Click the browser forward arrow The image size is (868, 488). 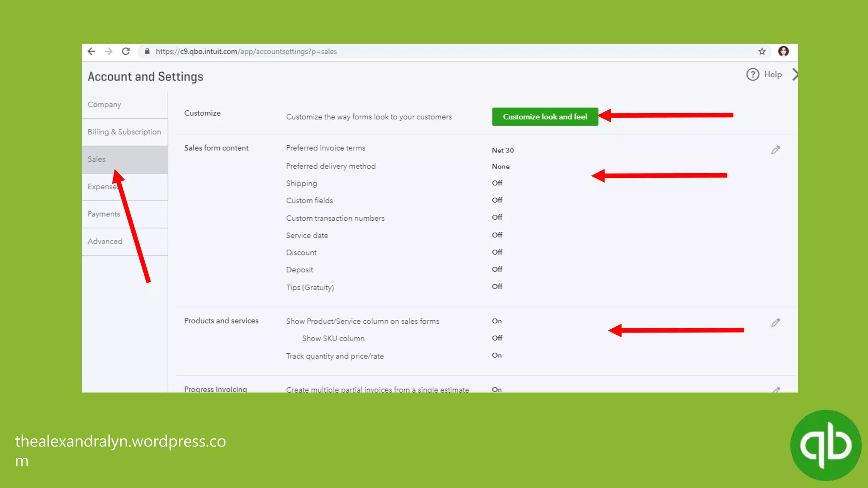[108, 51]
